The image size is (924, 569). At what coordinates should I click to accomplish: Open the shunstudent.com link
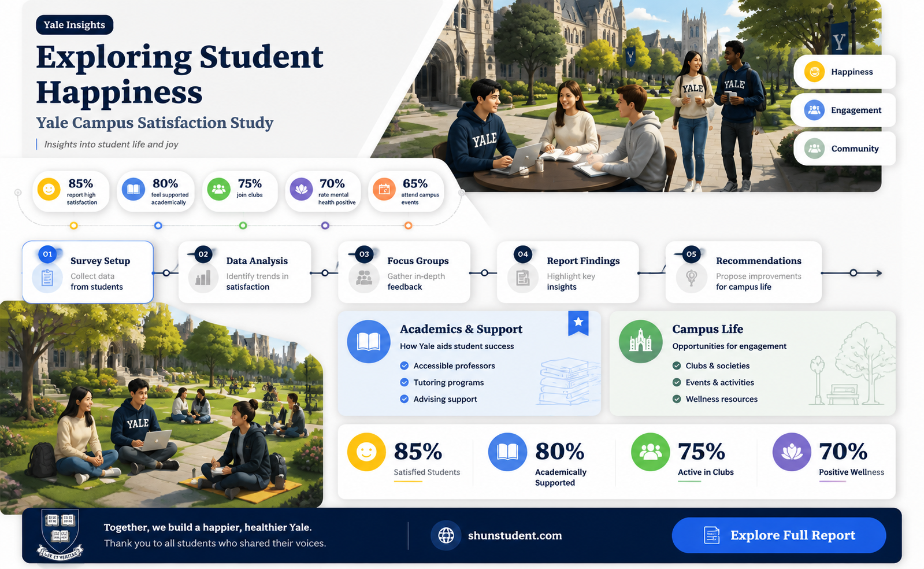[x=515, y=535]
